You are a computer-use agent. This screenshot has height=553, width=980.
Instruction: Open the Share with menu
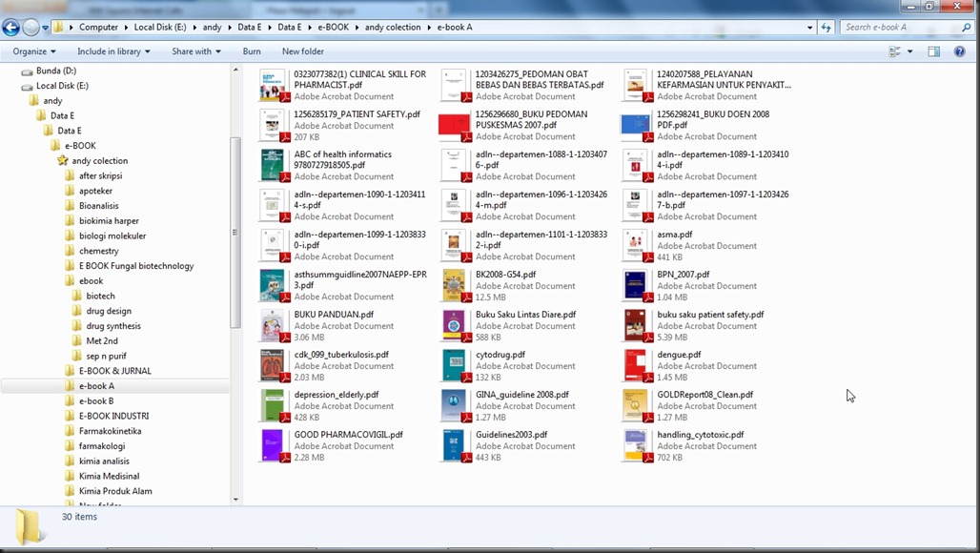tap(196, 51)
